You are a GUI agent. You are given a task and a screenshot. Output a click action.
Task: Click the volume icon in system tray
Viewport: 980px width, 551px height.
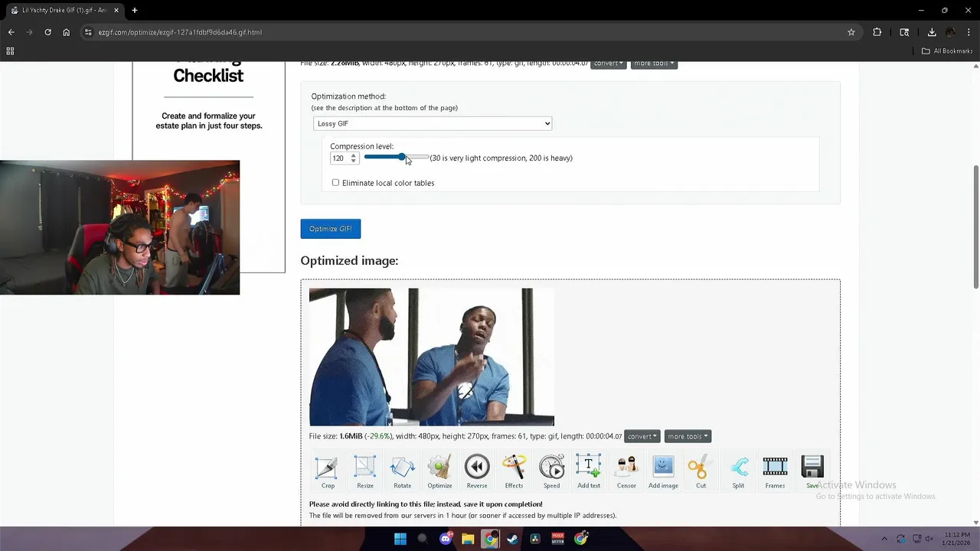click(929, 539)
